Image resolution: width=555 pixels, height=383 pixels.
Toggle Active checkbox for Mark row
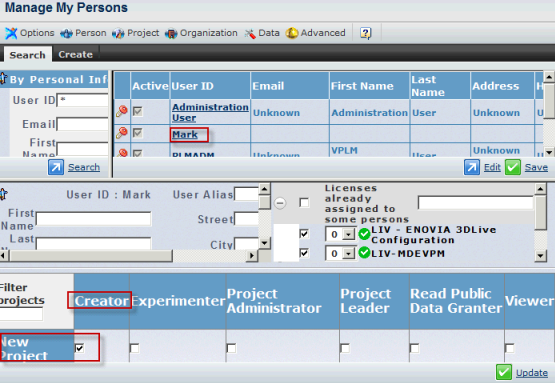(x=138, y=133)
